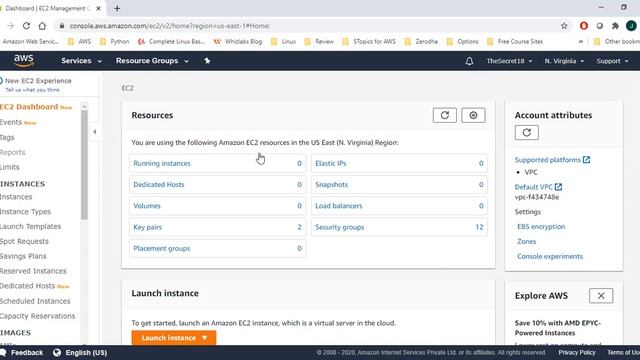Click the globe language icon

coord(57,353)
